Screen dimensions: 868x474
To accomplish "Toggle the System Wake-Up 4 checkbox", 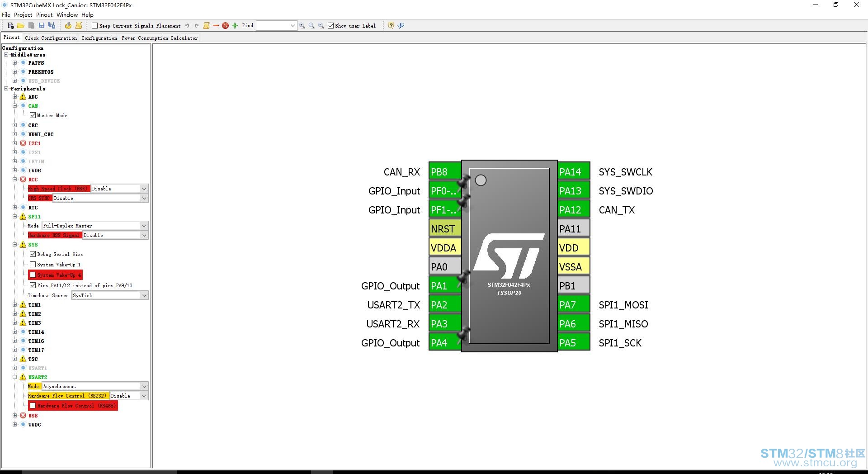I will [x=33, y=275].
